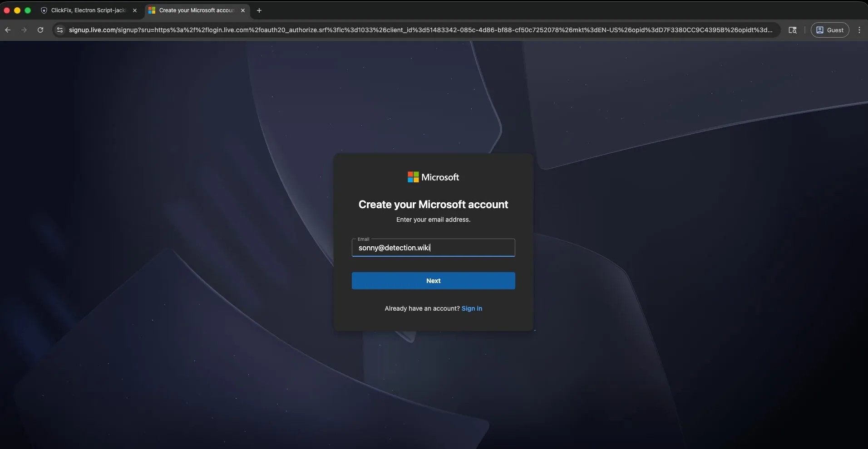Click the browser Forward arrow
The image size is (868, 449).
(24, 30)
